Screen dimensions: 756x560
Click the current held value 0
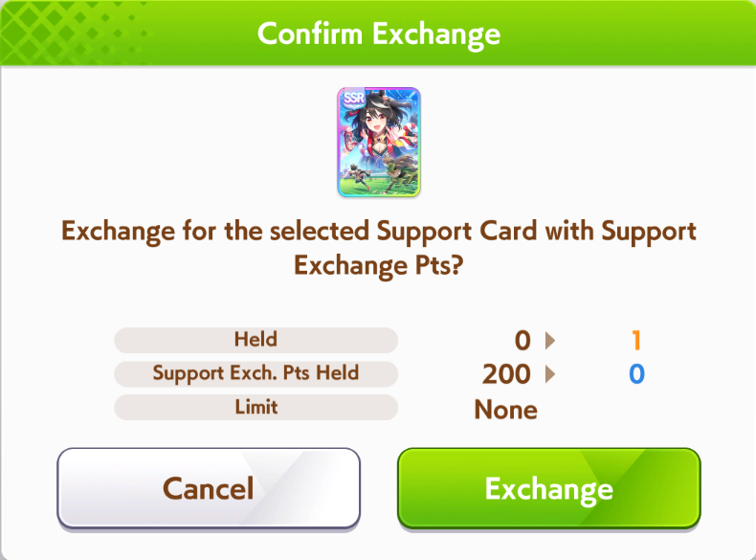tap(523, 341)
